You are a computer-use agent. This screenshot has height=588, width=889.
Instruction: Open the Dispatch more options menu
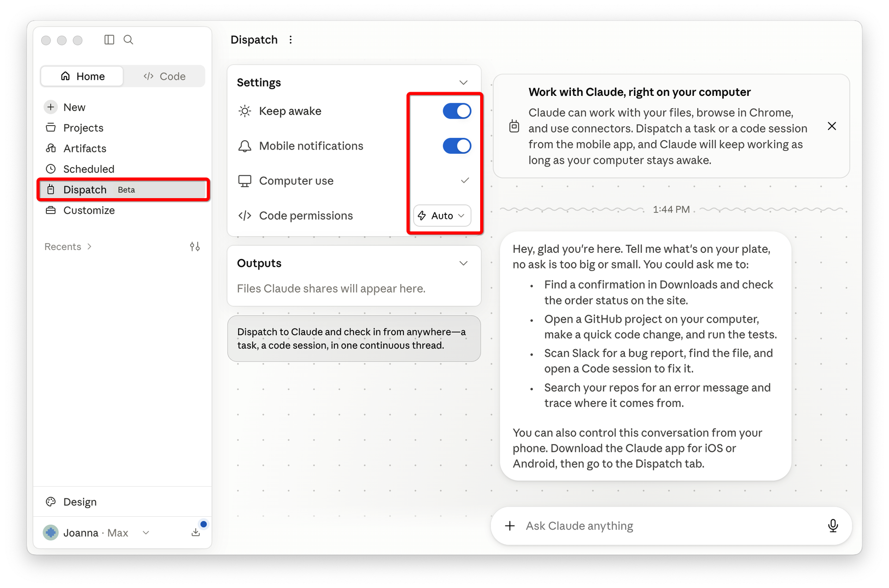pos(291,40)
